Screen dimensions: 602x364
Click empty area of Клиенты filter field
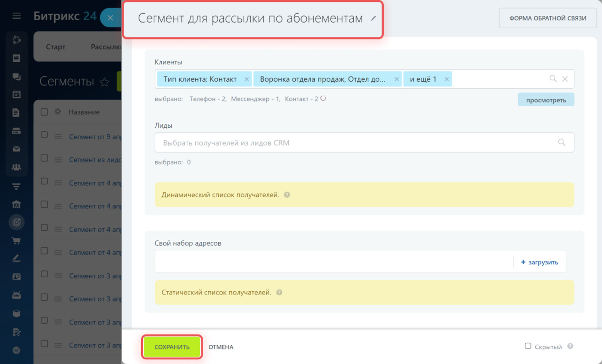click(x=499, y=79)
